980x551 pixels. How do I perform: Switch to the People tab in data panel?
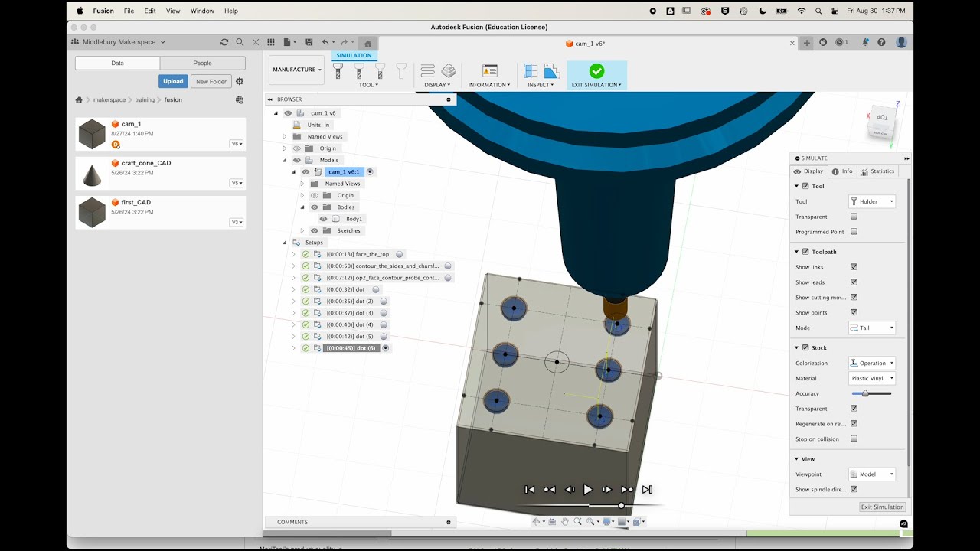coord(203,63)
